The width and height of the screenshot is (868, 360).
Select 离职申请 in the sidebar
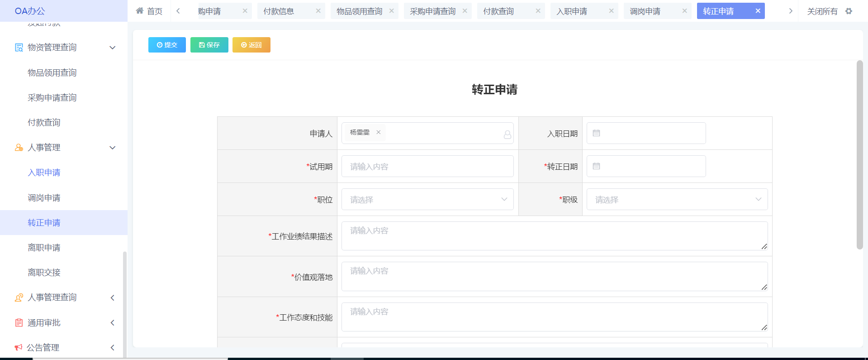pos(44,248)
